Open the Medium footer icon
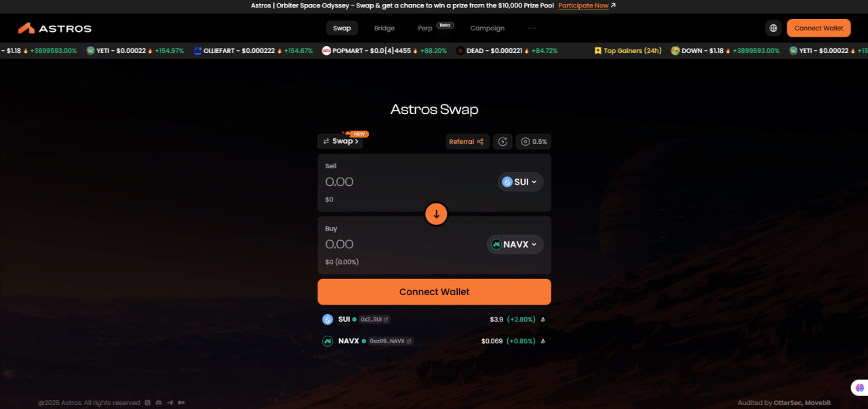 point(182,403)
